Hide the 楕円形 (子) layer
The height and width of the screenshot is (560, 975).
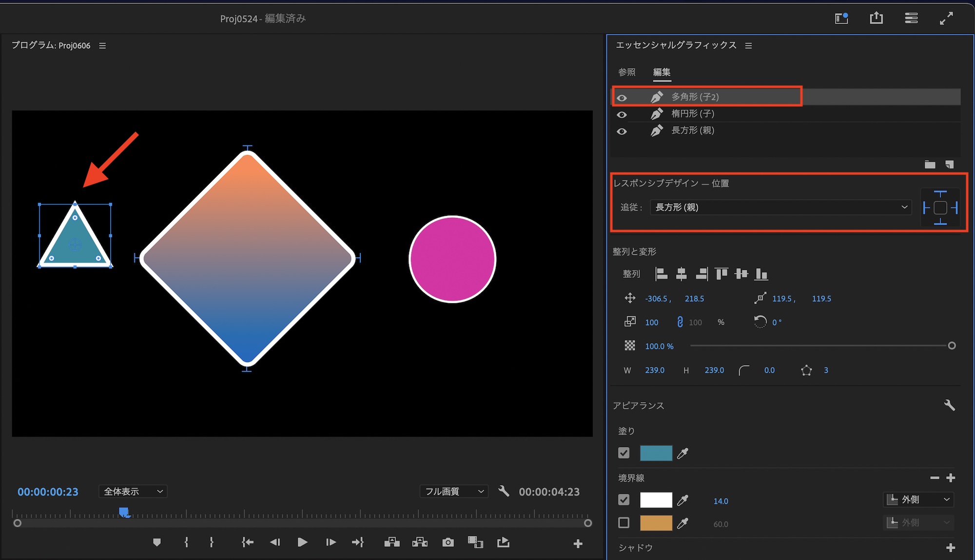coord(622,115)
